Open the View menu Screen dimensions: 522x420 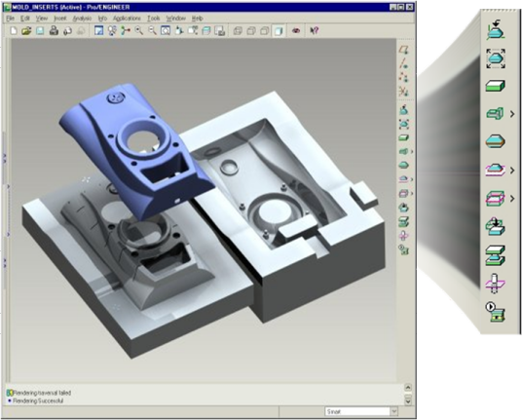42,19
